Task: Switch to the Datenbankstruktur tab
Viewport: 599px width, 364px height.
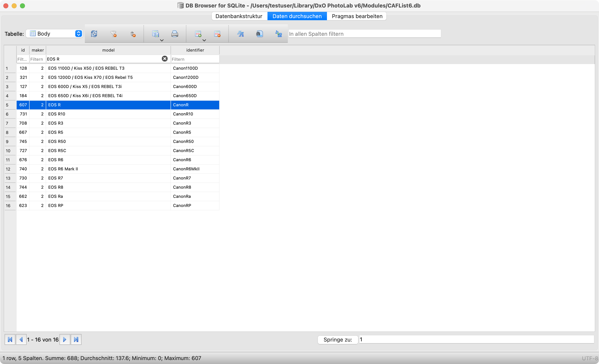Action: click(239, 16)
